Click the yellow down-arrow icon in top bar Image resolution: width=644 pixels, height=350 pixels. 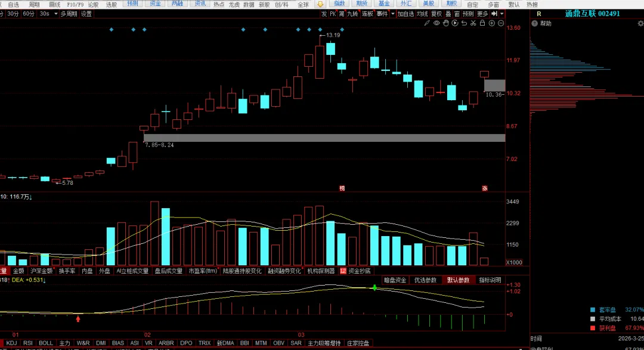click(x=320, y=4)
